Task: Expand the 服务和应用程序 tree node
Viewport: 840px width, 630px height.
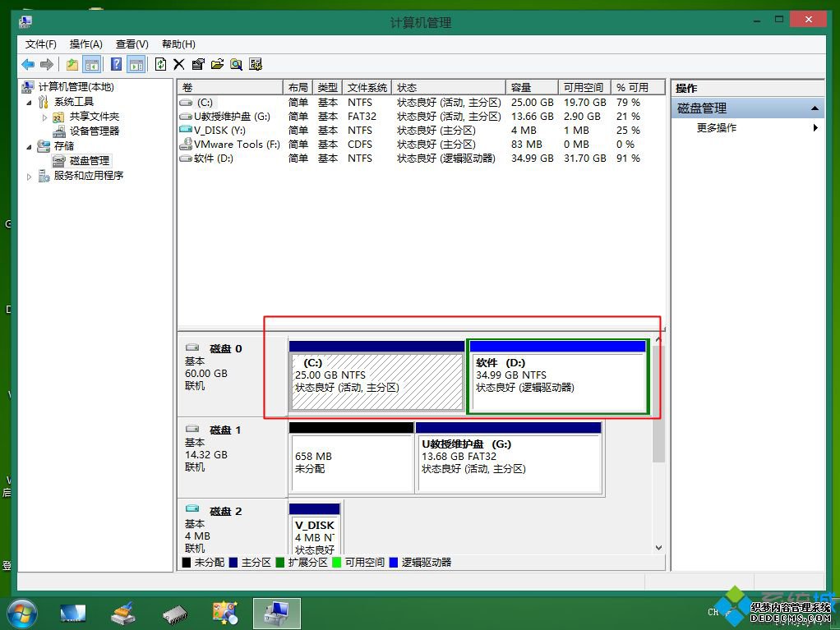Action: point(29,176)
